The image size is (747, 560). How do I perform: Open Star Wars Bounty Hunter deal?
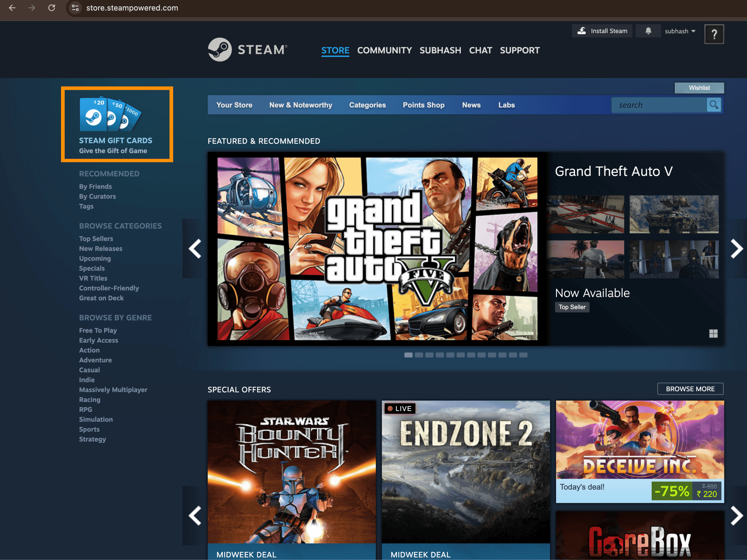pos(292,480)
